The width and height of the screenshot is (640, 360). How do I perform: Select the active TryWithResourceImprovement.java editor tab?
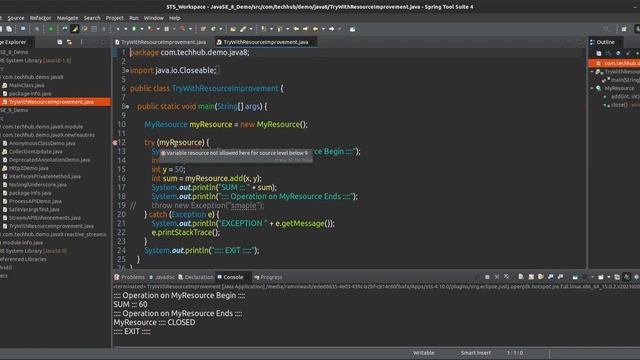(265, 42)
